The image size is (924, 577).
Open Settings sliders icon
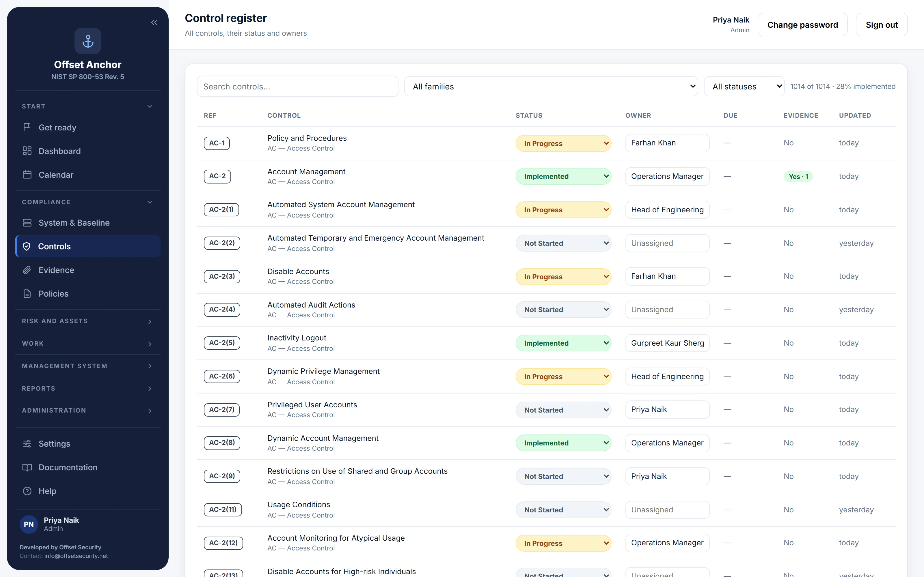pyautogui.click(x=27, y=443)
